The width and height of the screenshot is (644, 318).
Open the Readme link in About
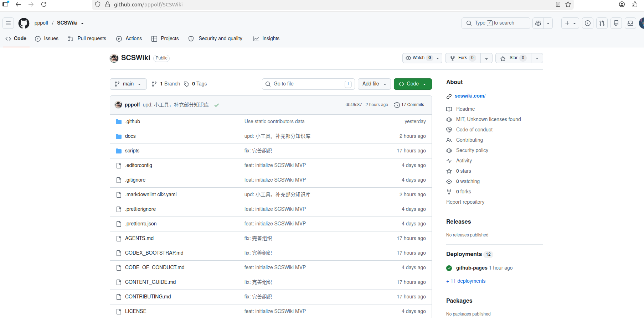pyautogui.click(x=465, y=109)
